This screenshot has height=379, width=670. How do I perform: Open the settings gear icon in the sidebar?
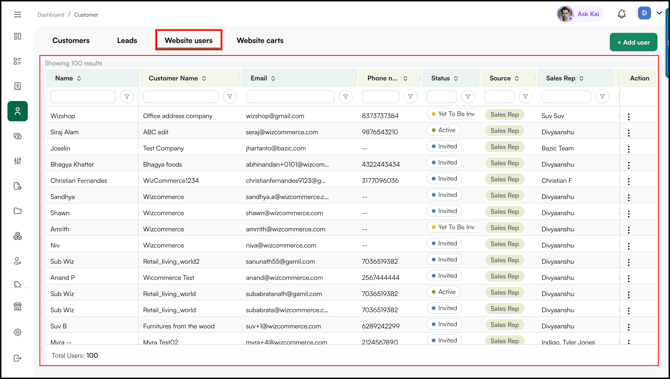point(18,332)
